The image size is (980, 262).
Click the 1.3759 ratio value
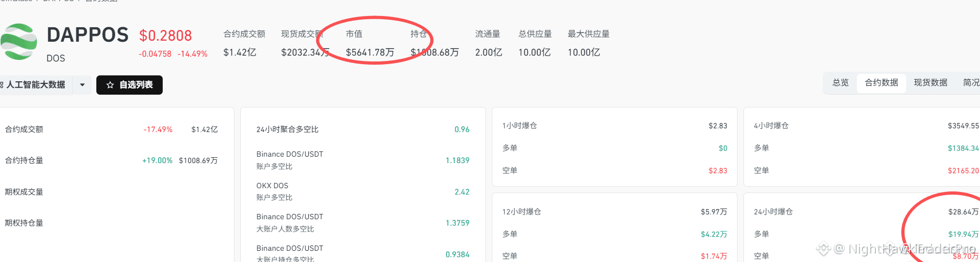[458, 223]
